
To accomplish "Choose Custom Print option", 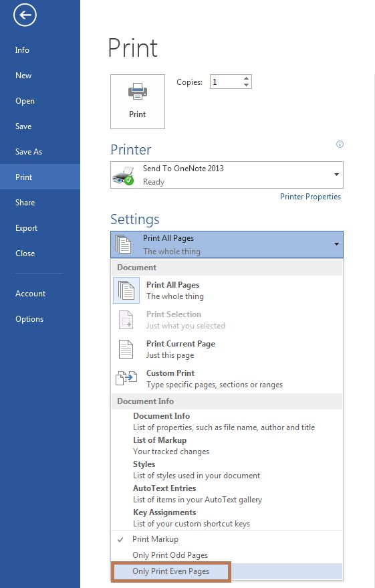I will click(x=227, y=379).
